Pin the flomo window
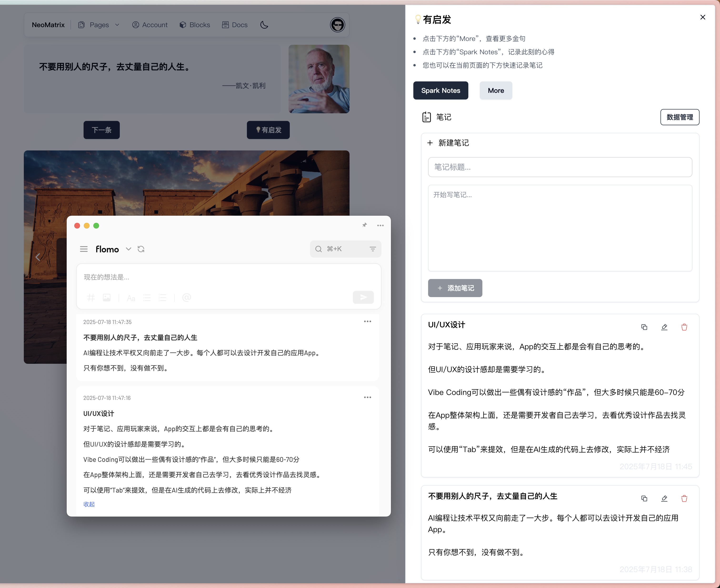 [x=365, y=225]
